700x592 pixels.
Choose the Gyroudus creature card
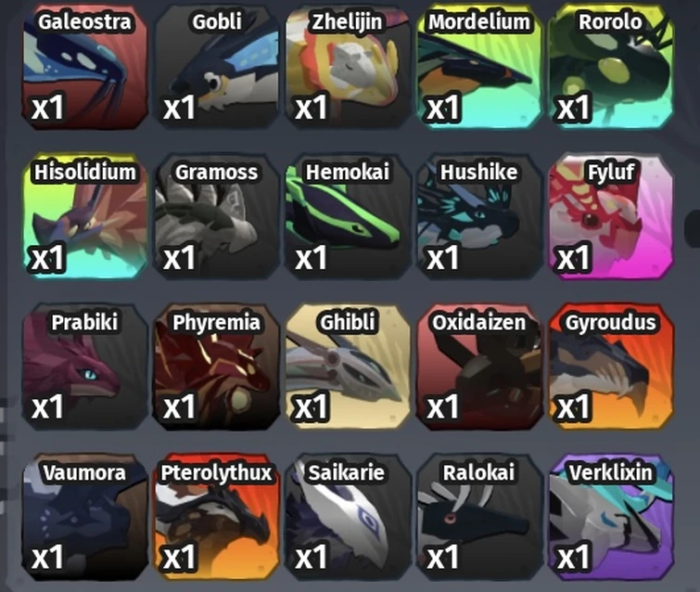[x=611, y=367]
